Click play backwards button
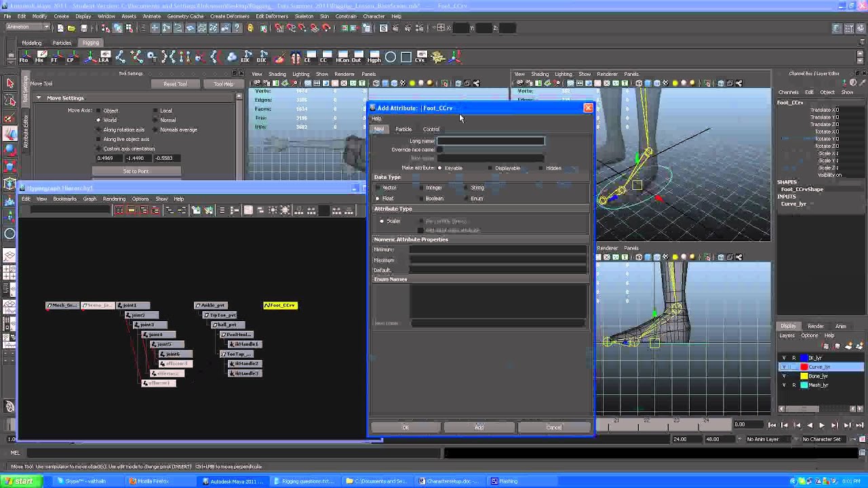This screenshot has height=488, width=868. click(x=809, y=425)
